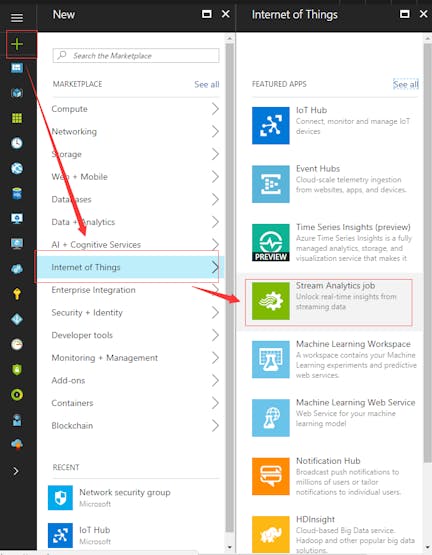The height and width of the screenshot is (555, 432).
Task: Expand the Networking category chevron
Action: click(215, 131)
